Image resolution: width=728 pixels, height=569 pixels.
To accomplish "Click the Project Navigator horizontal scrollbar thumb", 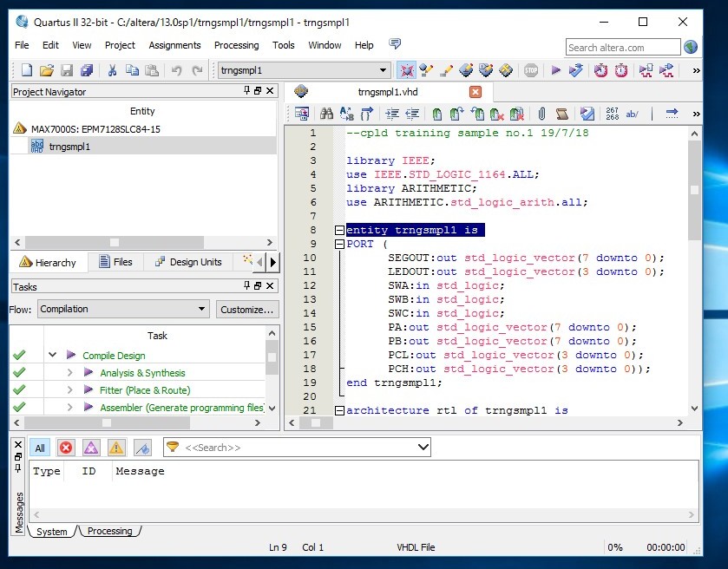I will tap(115, 242).
